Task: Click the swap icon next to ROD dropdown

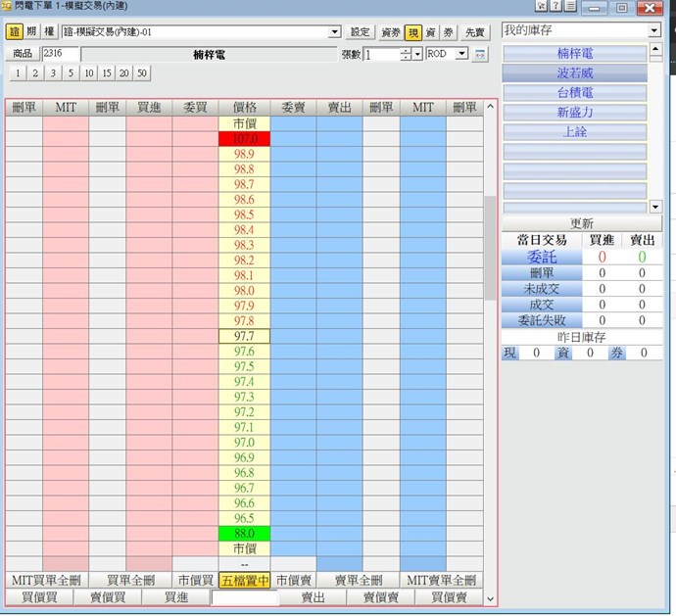Action: click(x=480, y=54)
